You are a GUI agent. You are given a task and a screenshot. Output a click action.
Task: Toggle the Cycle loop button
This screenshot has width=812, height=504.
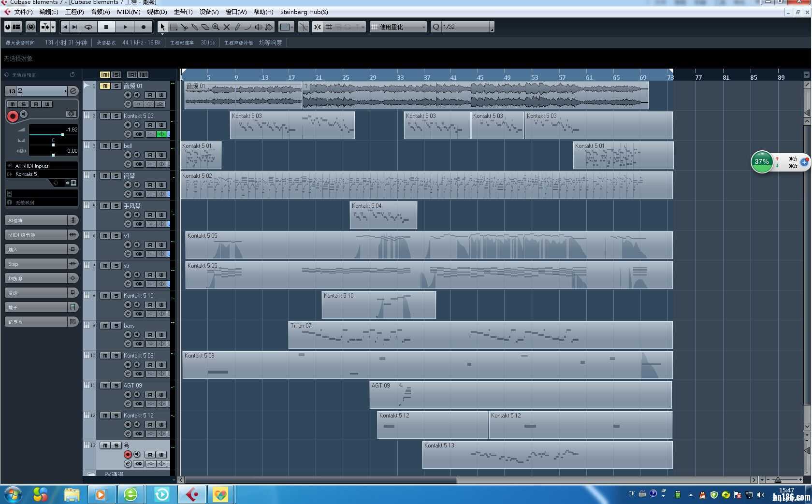tap(88, 27)
